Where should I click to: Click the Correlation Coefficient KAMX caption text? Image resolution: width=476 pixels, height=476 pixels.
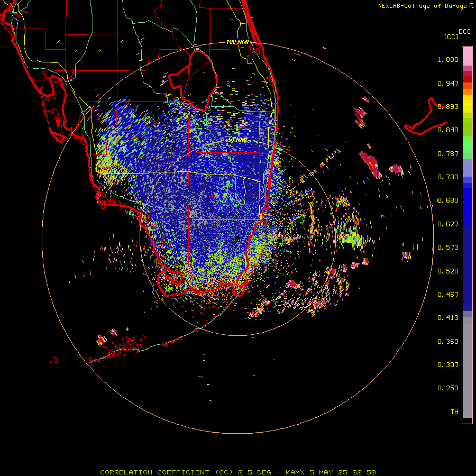pos(238,472)
